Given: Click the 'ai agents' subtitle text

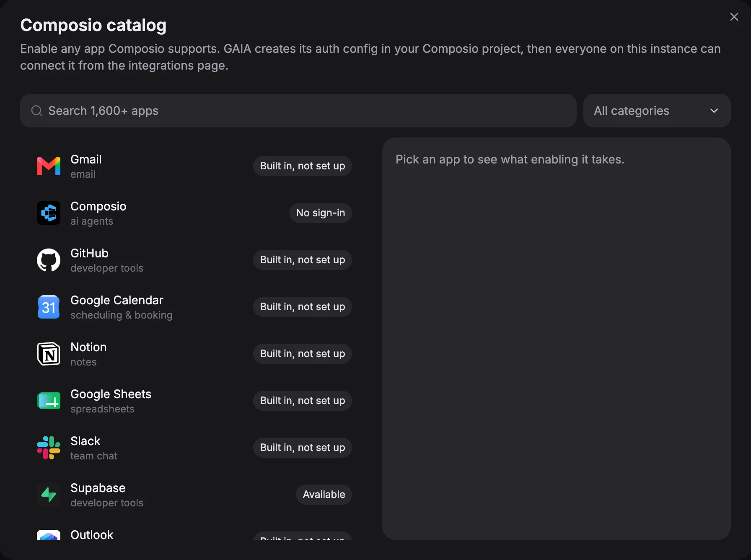Looking at the screenshot, I should click(x=92, y=221).
